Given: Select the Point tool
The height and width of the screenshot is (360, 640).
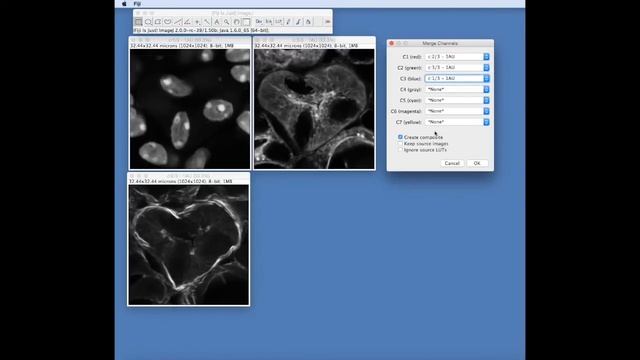Looking at the screenshot, I should click(x=197, y=22).
